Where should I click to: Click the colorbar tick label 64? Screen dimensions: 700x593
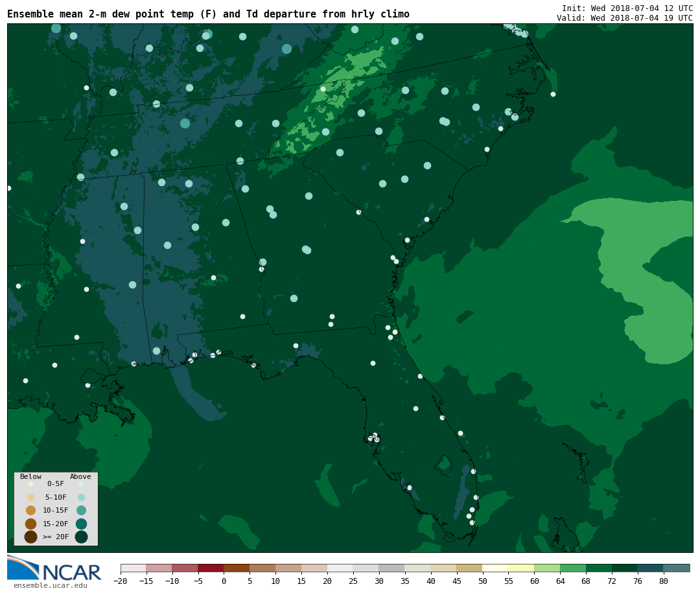560,581
